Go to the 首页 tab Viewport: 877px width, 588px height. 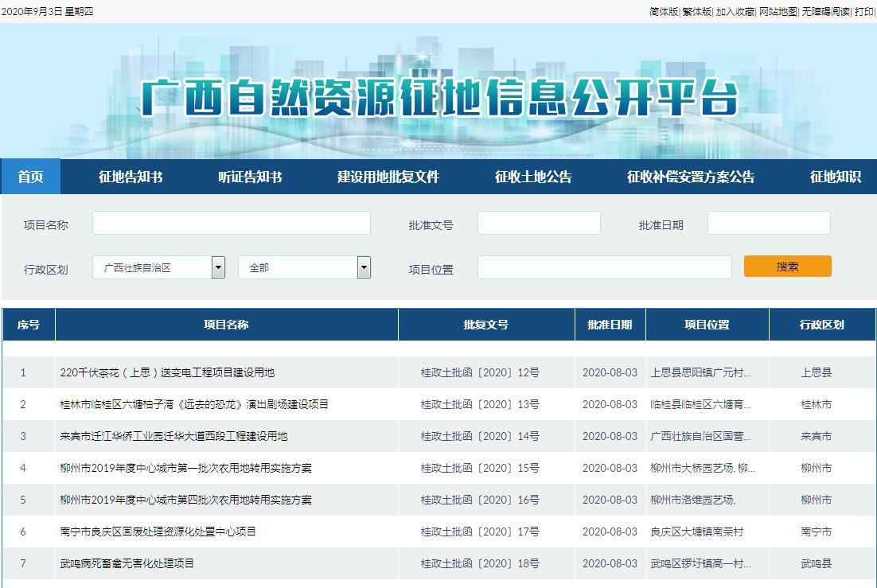(30, 177)
